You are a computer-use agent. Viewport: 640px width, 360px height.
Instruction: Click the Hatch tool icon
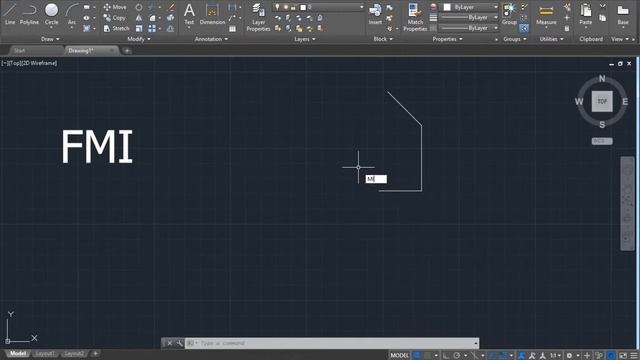pyautogui.click(x=87, y=28)
